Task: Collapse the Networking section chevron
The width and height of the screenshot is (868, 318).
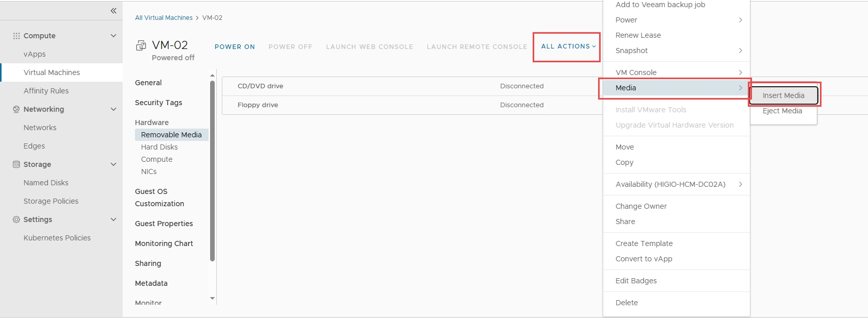Action: tap(113, 109)
